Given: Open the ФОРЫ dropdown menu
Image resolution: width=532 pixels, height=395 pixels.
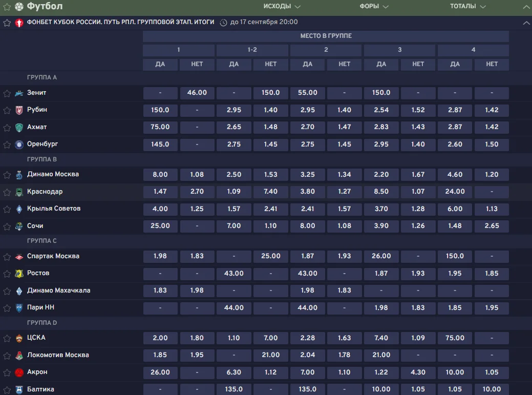Looking at the screenshot, I should tap(374, 6).
